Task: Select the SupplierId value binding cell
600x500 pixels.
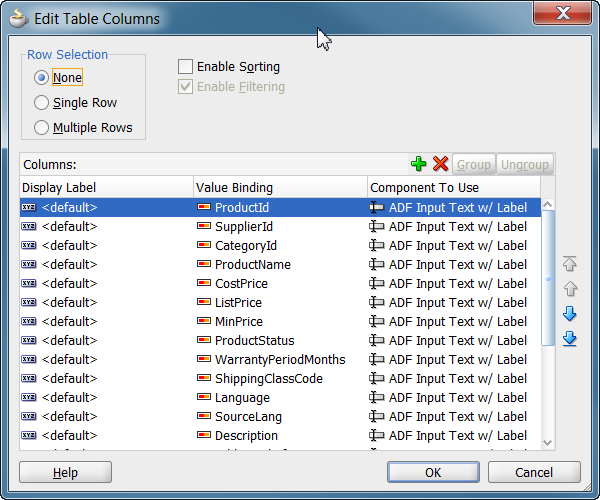Action: click(280, 226)
